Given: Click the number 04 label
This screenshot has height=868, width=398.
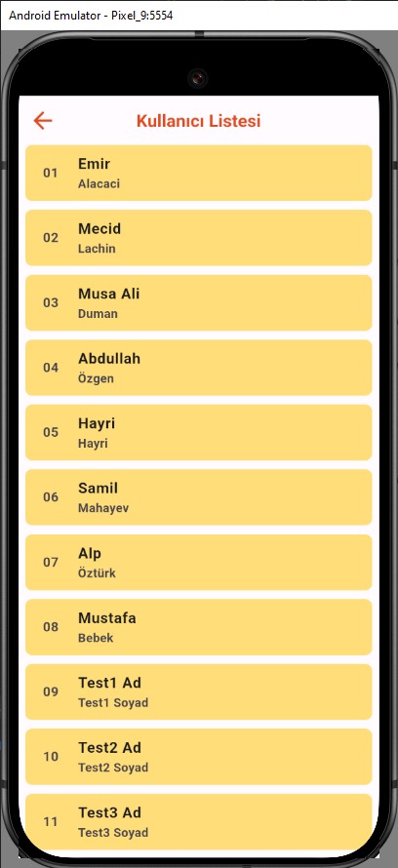Looking at the screenshot, I should (x=51, y=368).
